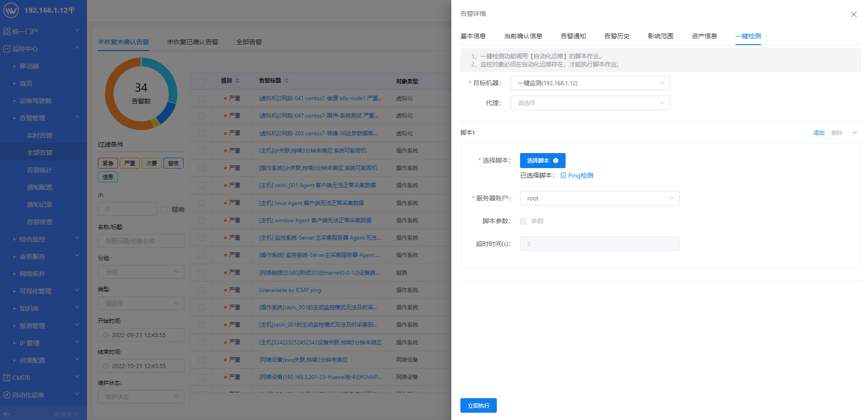Click the 名称/标题 search input

click(141, 241)
